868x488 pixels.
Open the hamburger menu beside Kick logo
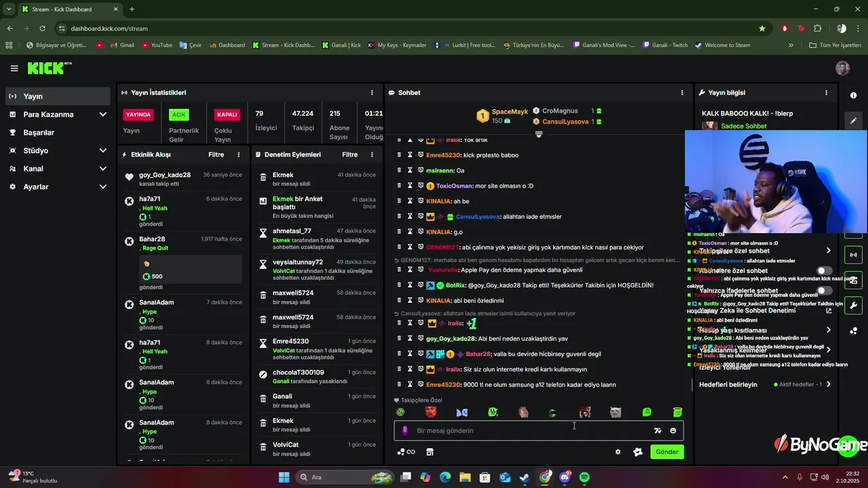14,68
